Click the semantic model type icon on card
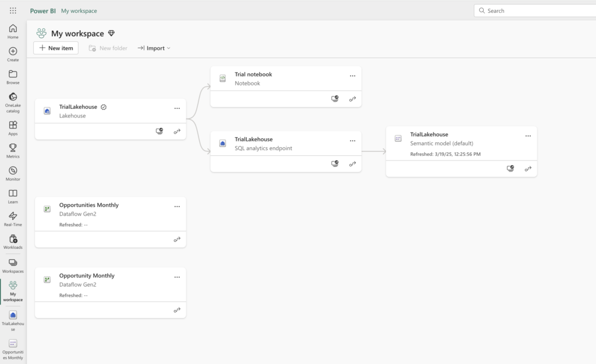 click(398, 138)
